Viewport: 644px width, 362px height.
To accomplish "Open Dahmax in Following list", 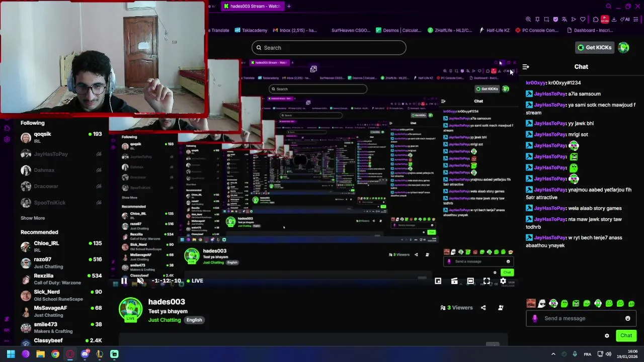I will coord(61,170).
